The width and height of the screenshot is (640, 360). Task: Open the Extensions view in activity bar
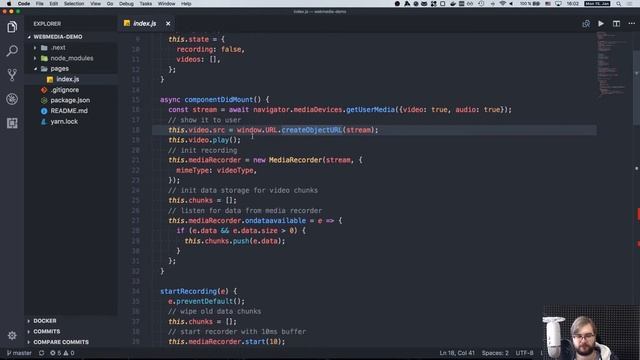click(12, 123)
